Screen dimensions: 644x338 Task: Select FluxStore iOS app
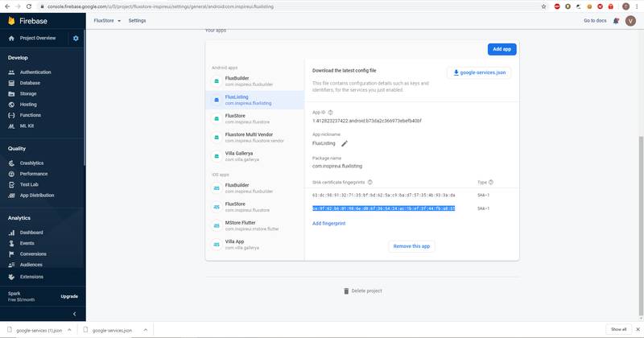point(254,207)
